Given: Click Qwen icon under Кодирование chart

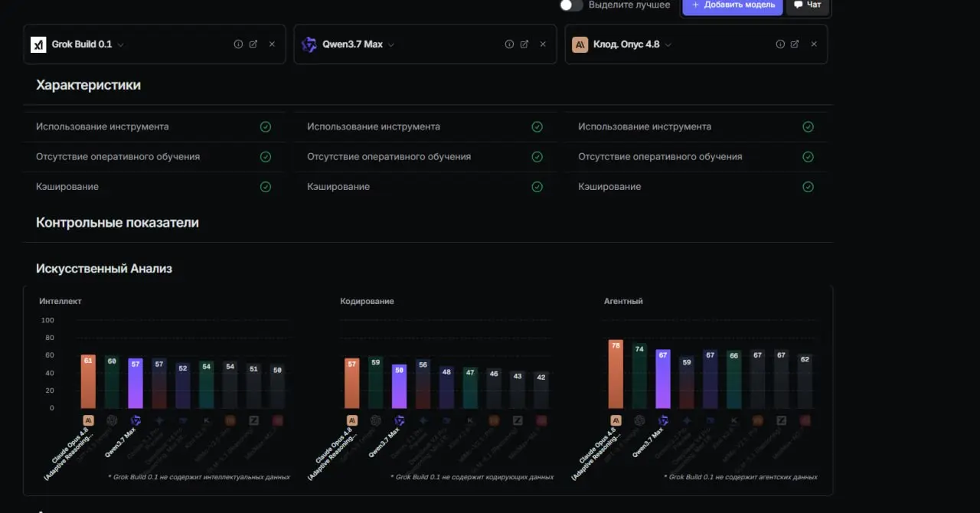Looking at the screenshot, I should point(399,420).
